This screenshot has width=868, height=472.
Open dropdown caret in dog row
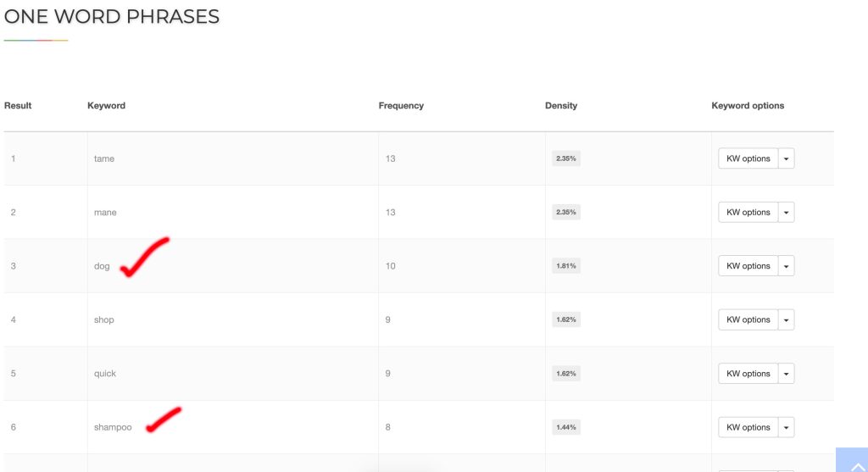click(787, 266)
